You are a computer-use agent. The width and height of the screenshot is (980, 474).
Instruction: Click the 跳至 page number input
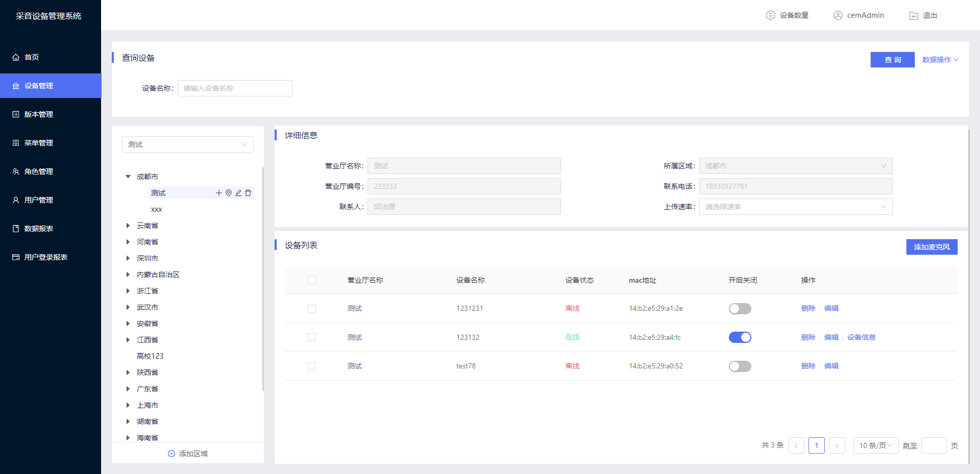point(934,445)
